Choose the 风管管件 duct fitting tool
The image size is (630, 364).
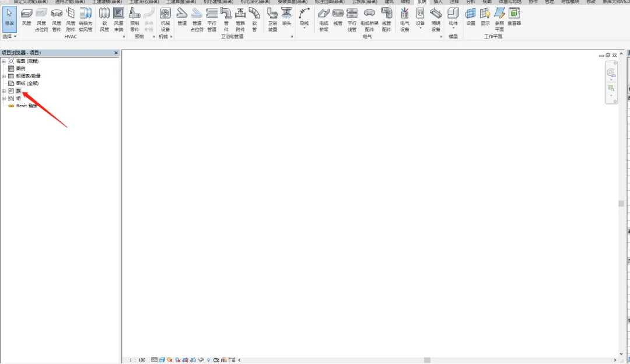[57, 20]
